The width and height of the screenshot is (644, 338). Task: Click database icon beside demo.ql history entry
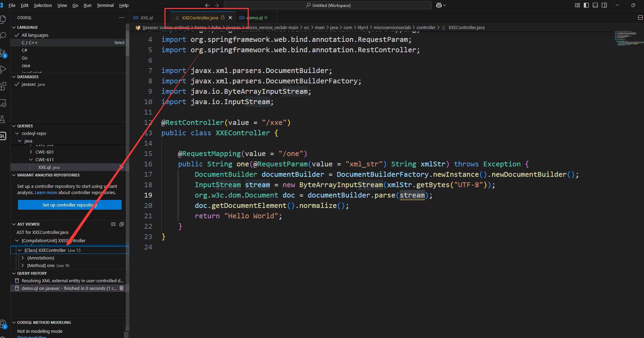pyautogui.click(x=17, y=288)
